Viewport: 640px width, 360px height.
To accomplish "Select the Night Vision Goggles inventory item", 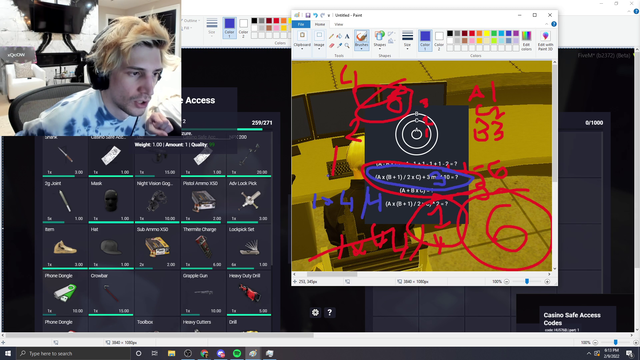I will tap(157, 201).
